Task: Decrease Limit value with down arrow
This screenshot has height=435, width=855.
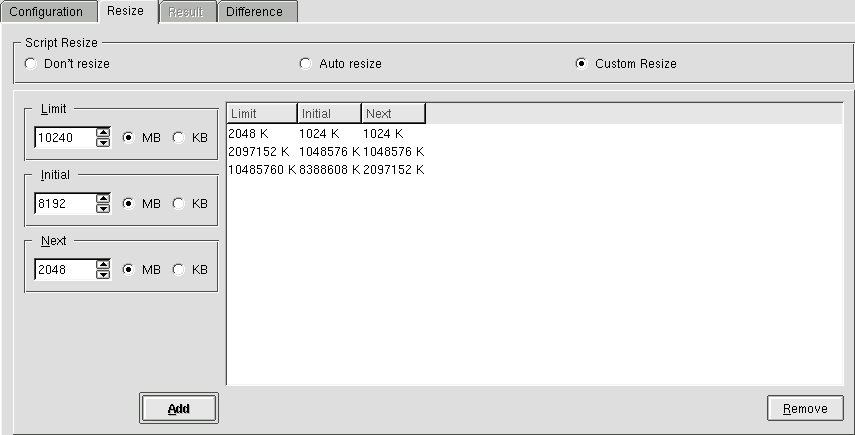Action: pos(102,143)
